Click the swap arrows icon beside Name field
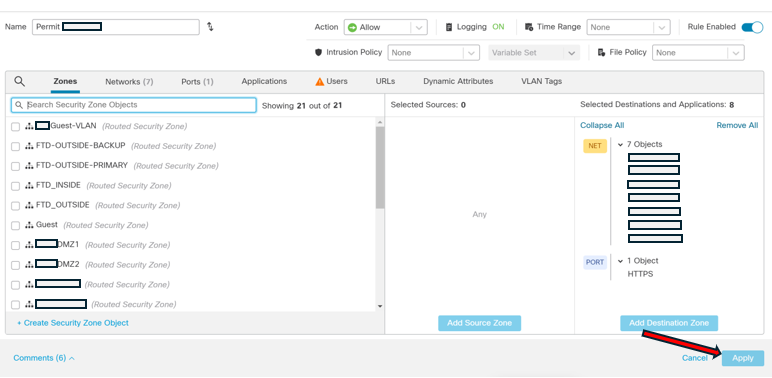 coord(210,27)
